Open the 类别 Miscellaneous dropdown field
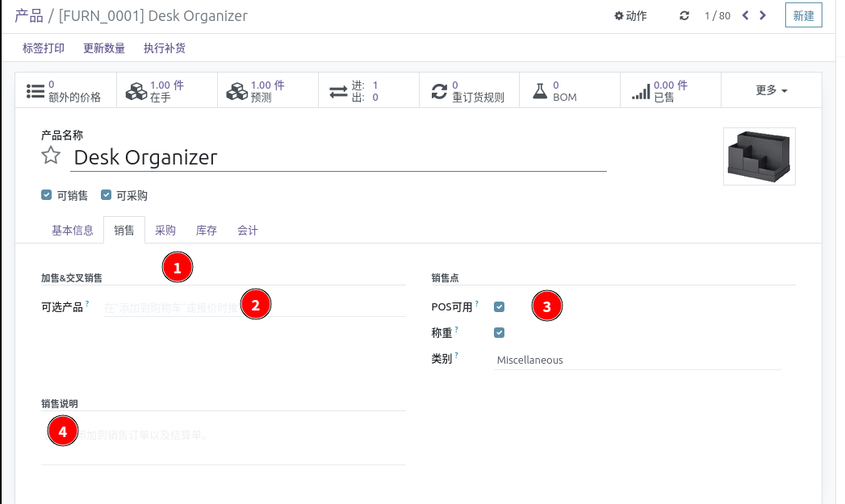Screen dimensions: 845x504 pyautogui.click(x=637, y=360)
